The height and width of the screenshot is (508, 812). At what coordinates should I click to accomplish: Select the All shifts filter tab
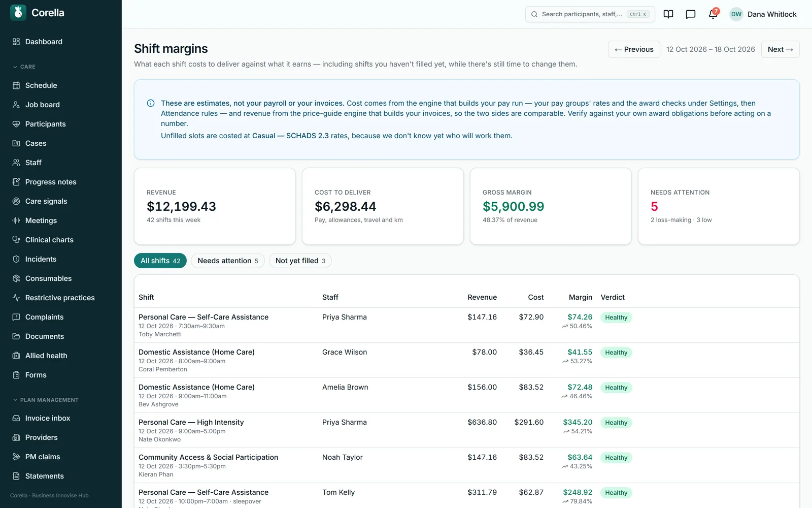click(160, 261)
